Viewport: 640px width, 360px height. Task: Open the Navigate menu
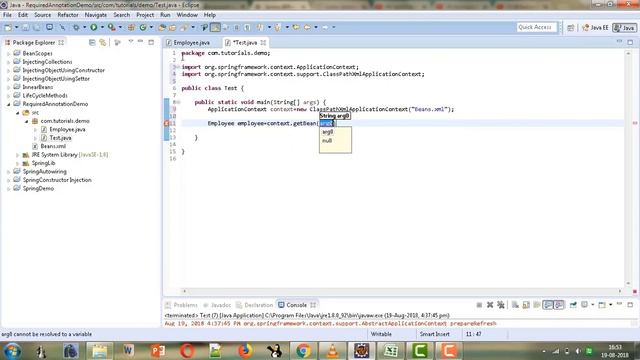(96, 15)
